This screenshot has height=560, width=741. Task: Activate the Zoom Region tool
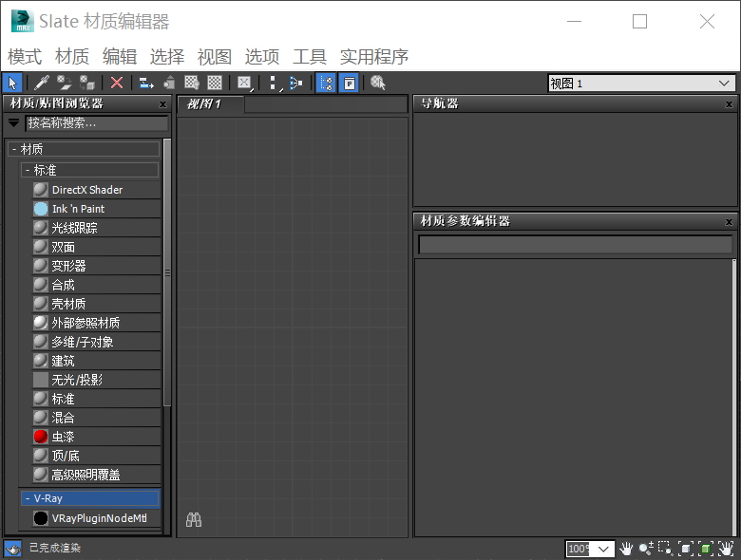pos(665,549)
